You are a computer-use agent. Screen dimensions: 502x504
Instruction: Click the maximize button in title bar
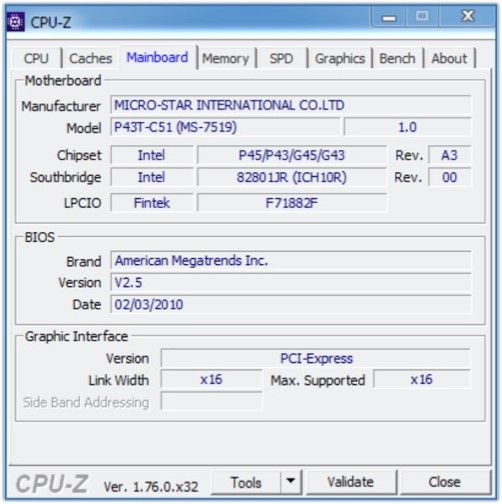point(422,17)
